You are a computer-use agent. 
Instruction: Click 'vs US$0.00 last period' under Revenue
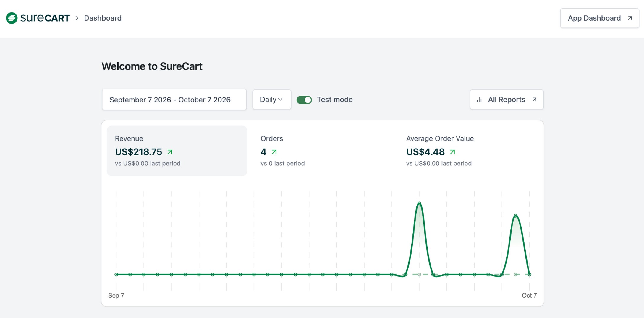pyautogui.click(x=148, y=163)
